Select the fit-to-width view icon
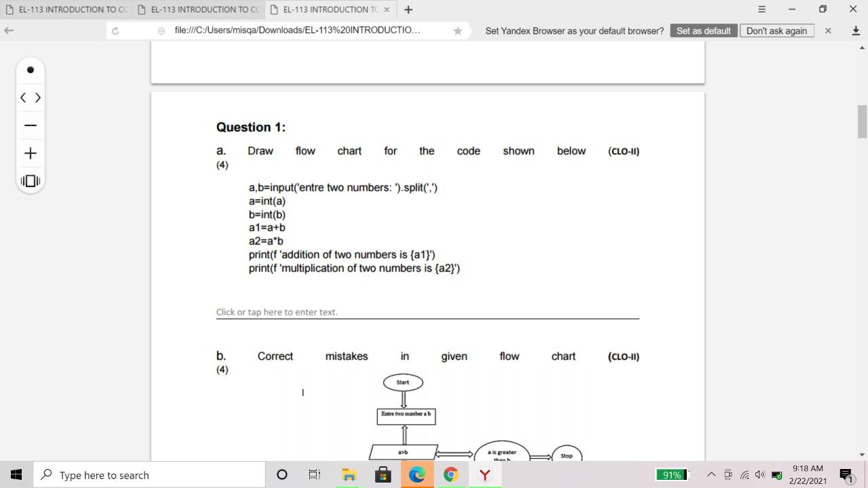This screenshot has height=488, width=868. (30, 180)
